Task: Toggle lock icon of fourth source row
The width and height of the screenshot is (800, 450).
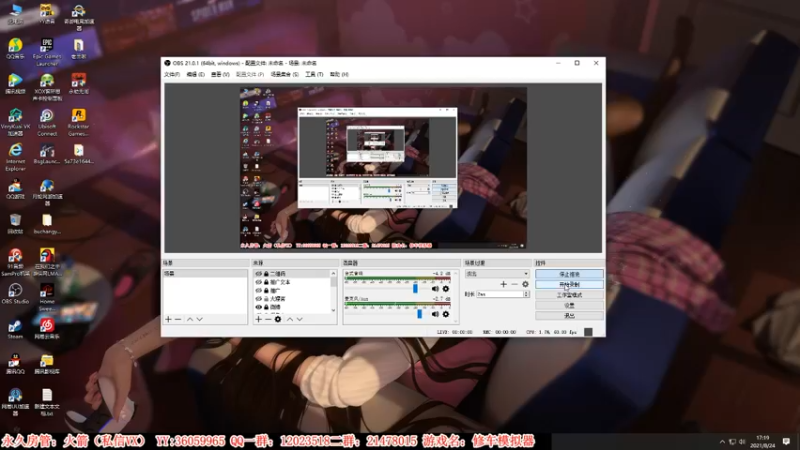Action: pyautogui.click(x=266, y=298)
